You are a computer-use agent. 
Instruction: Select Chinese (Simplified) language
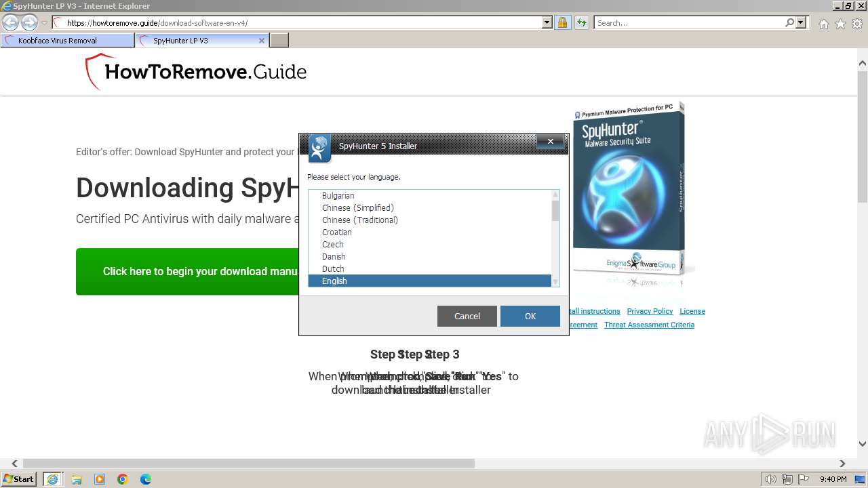click(x=430, y=208)
